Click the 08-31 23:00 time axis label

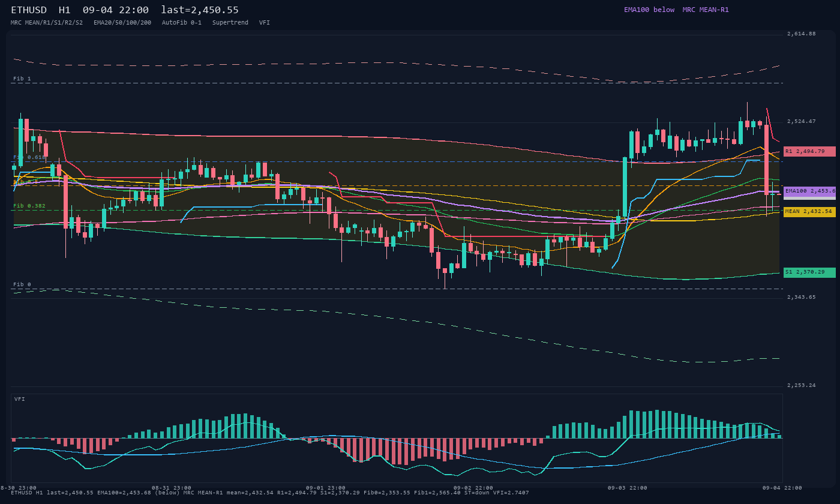coord(172,488)
